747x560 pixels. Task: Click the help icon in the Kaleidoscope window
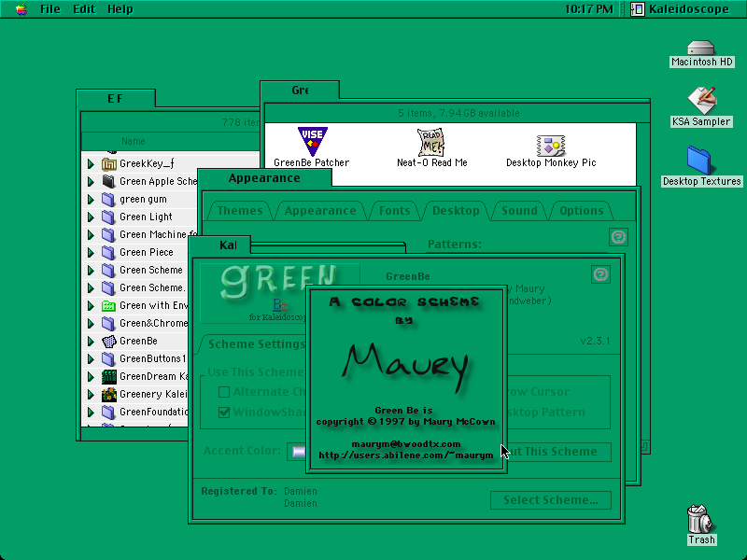coord(600,274)
